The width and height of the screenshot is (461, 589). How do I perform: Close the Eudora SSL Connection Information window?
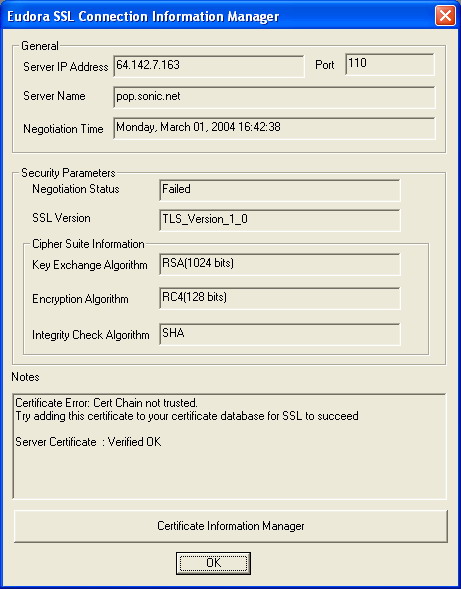point(445,16)
